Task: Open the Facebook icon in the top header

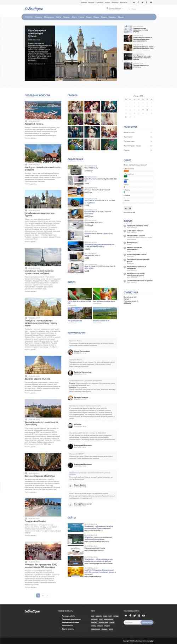Action: click(138, 2)
